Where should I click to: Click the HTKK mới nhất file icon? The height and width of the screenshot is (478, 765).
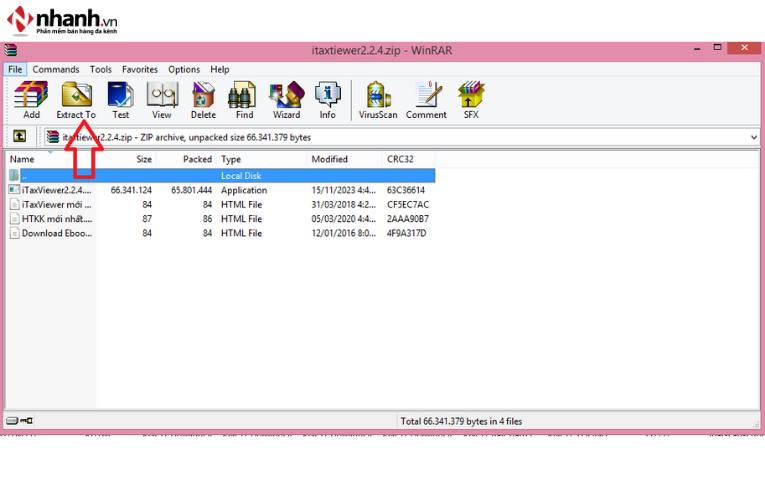coord(14,219)
